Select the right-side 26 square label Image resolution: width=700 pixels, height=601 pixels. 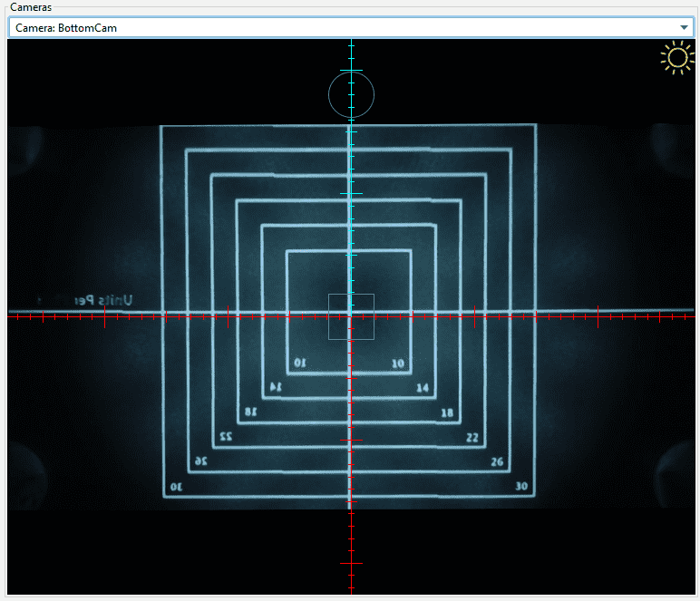coord(497,462)
